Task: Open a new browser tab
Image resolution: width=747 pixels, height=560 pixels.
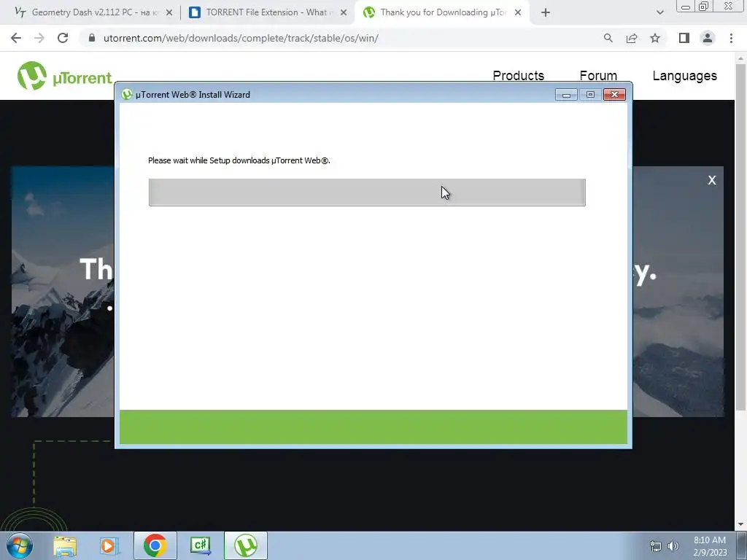Action: tap(546, 12)
